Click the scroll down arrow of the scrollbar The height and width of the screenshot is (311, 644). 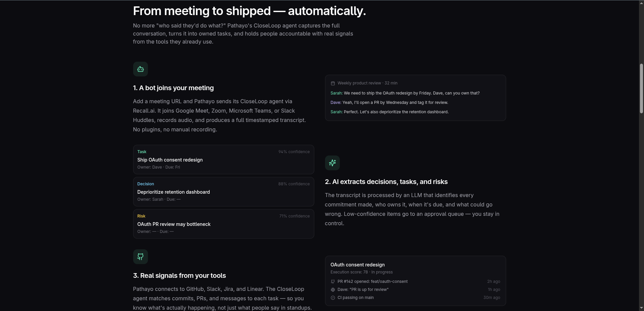[641, 308]
